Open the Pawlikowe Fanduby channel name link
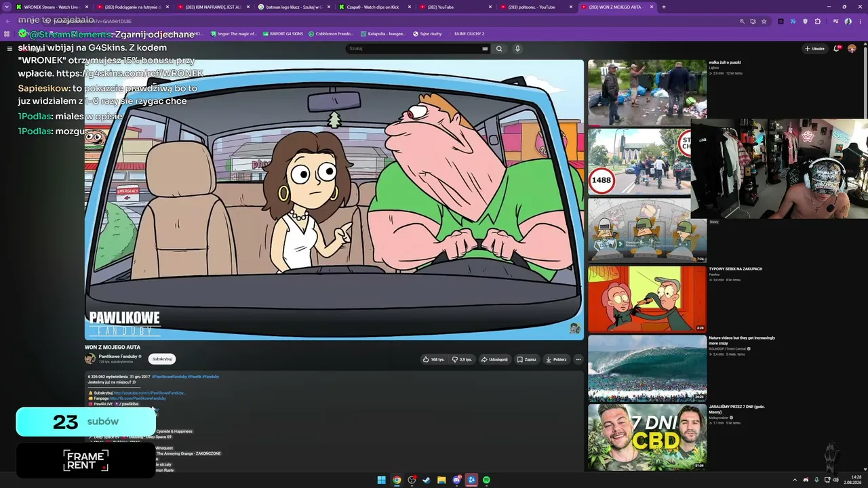The image size is (868, 488). (x=118, y=356)
